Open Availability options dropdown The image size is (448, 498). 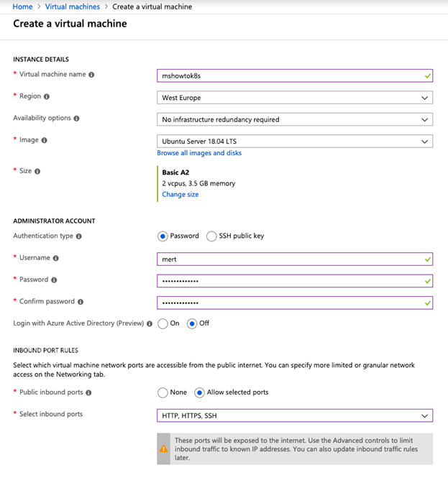point(295,119)
